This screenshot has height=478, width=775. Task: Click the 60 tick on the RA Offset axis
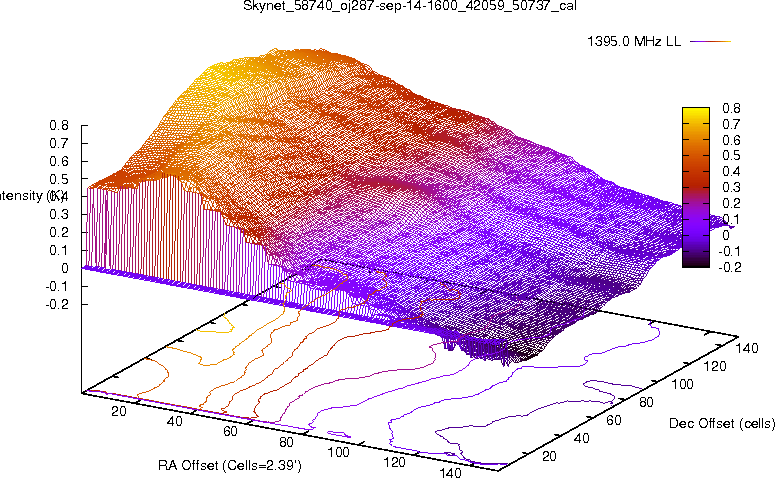pyautogui.click(x=230, y=432)
